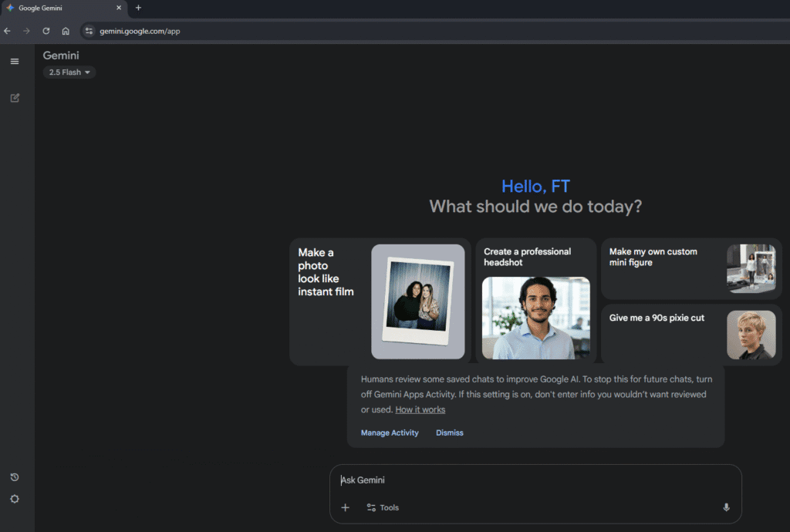This screenshot has width=790, height=532.
Task: Open settings gear icon in sidebar
Action: click(x=15, y=499)
